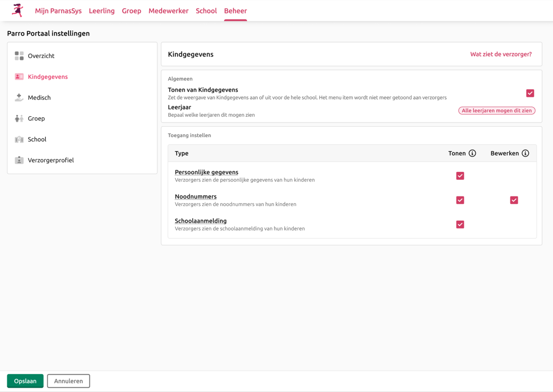Click the Medisch hand-with-cross icon

pos(19,98)
